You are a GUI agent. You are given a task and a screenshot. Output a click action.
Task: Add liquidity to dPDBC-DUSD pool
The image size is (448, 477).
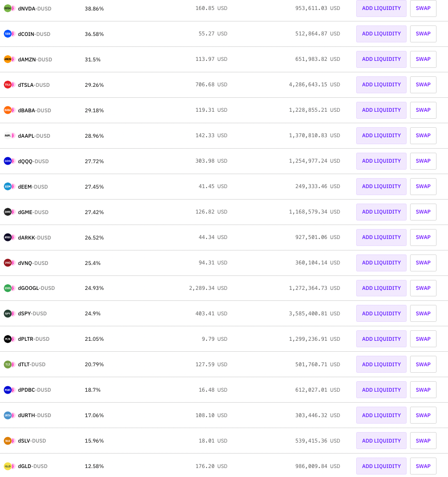pyautogui.click(x=381, y=390)
